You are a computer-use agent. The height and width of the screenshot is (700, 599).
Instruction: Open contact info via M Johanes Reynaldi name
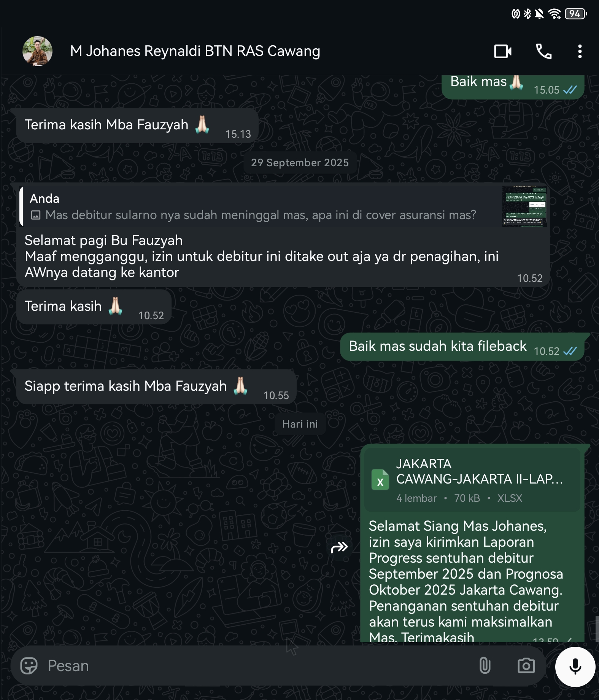tap(195, 51)
